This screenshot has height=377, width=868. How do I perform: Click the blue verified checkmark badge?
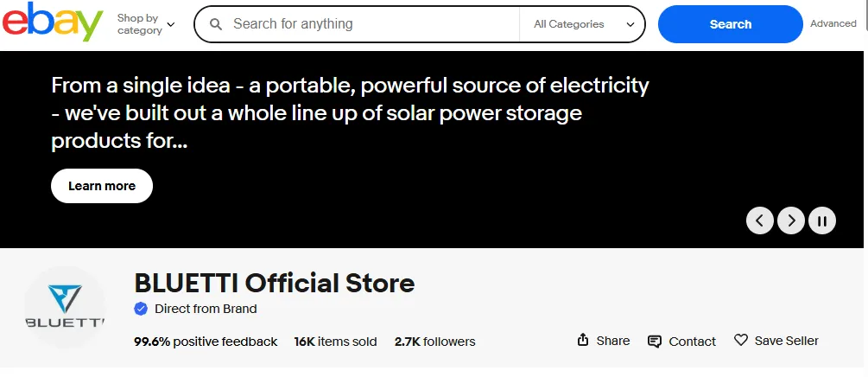[x=141, y=309]
